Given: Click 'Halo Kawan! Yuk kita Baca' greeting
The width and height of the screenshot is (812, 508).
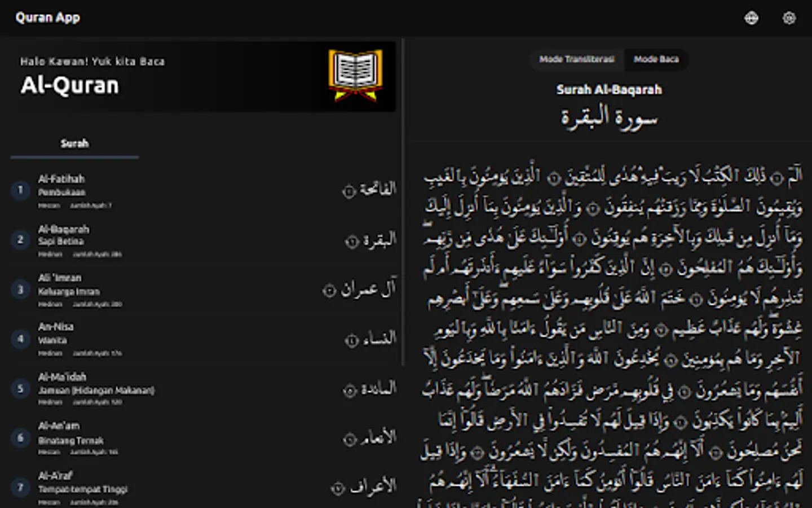Looking at the screenshot, I should pos(92,62).
